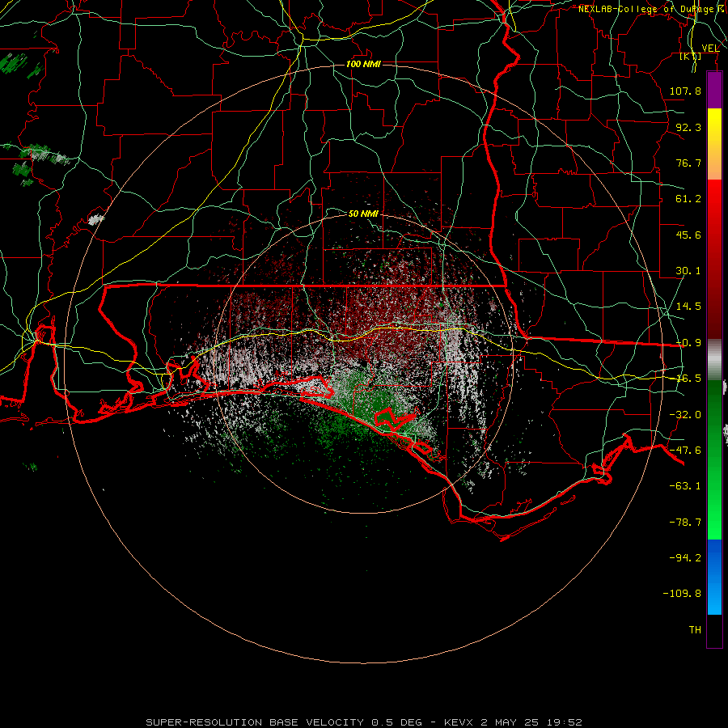
Task: Click the [KT] units label
Action: coord(691,57)
